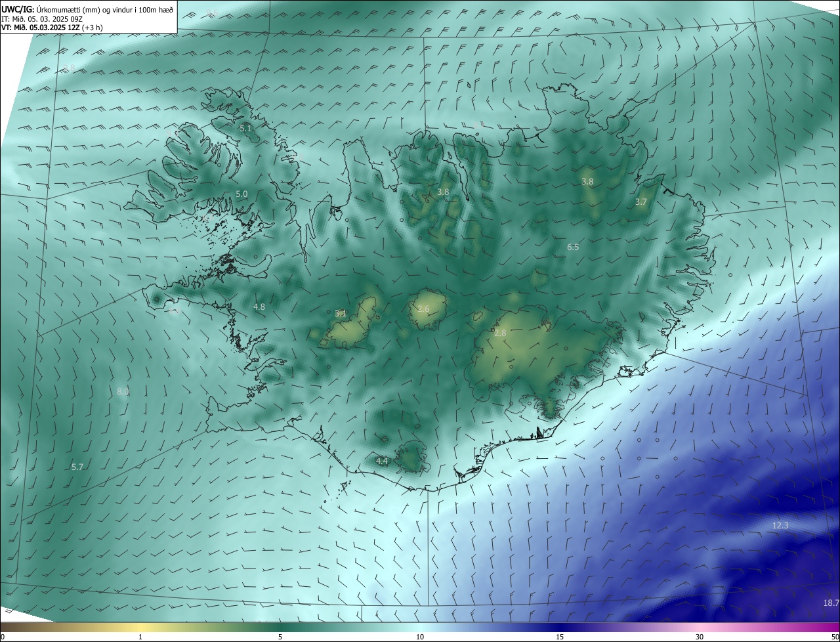
Task: Click the 5.7 value label
Action: click(x=77, y=467)
